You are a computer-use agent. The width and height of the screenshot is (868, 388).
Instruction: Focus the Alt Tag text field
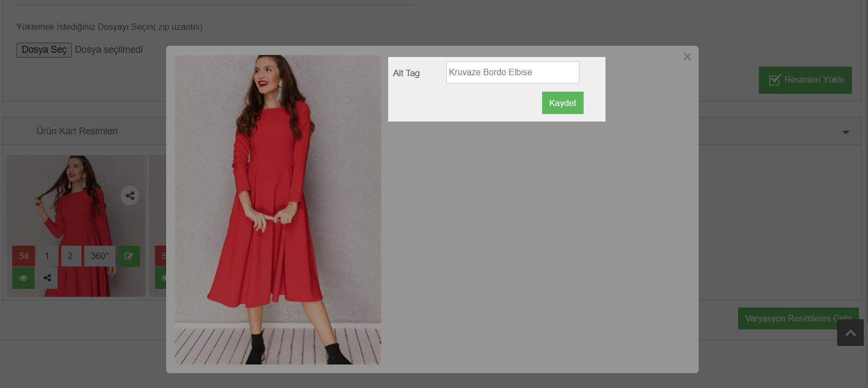tap(512, 72)
